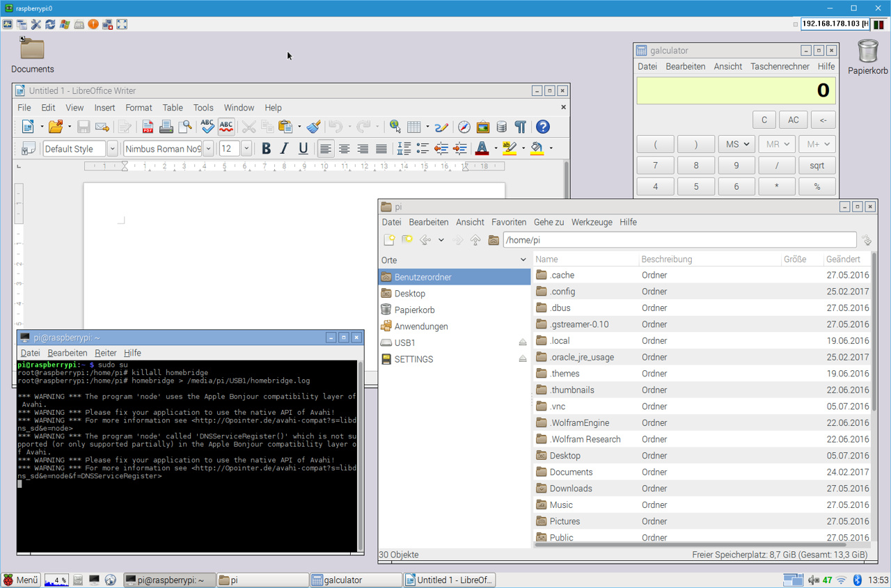Click the Data Sources database icon
This screenshot has height=588, width=891.
[501, 127]
